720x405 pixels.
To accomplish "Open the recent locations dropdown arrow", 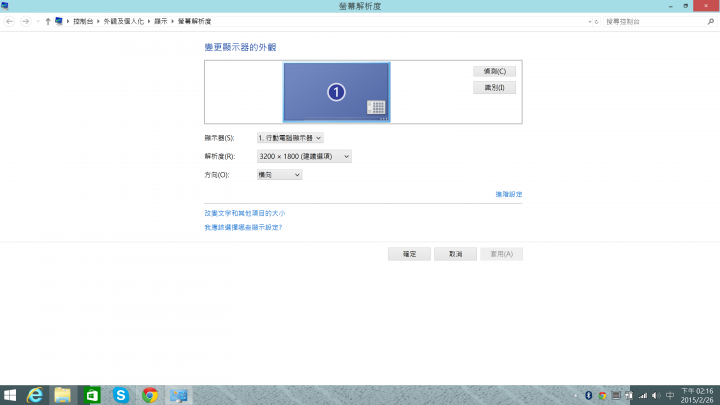I will (x=38, y=22).
